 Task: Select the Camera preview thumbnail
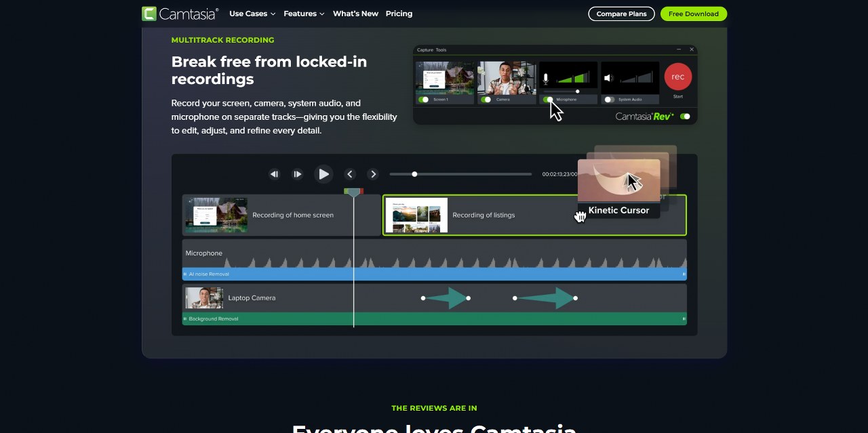coord(507,78)
